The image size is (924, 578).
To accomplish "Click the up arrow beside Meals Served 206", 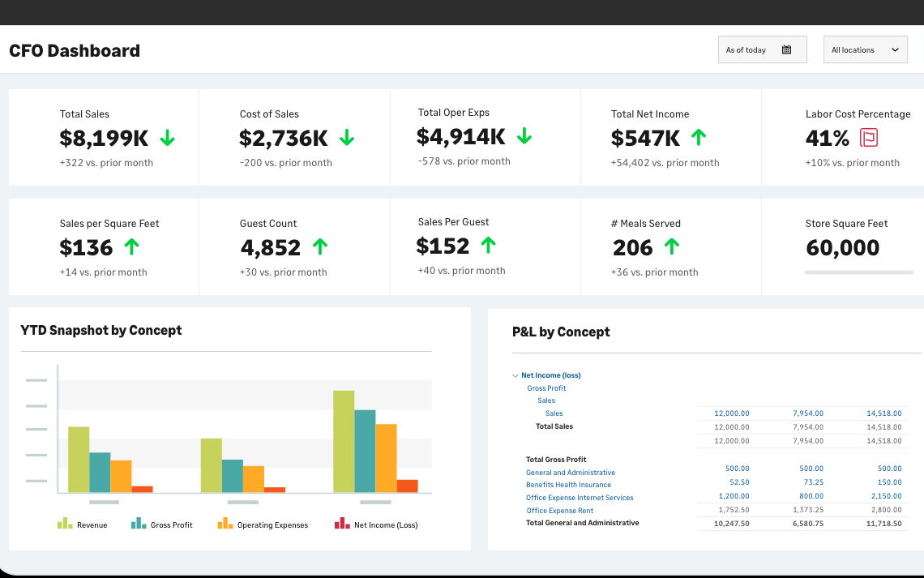I will coord(672,246).
